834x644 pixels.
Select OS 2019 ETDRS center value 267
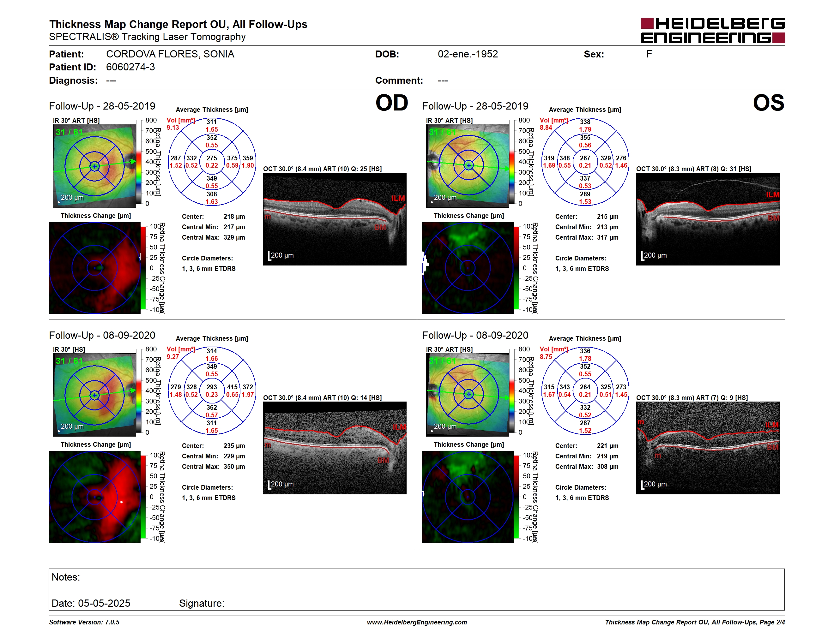coord(585,158)
